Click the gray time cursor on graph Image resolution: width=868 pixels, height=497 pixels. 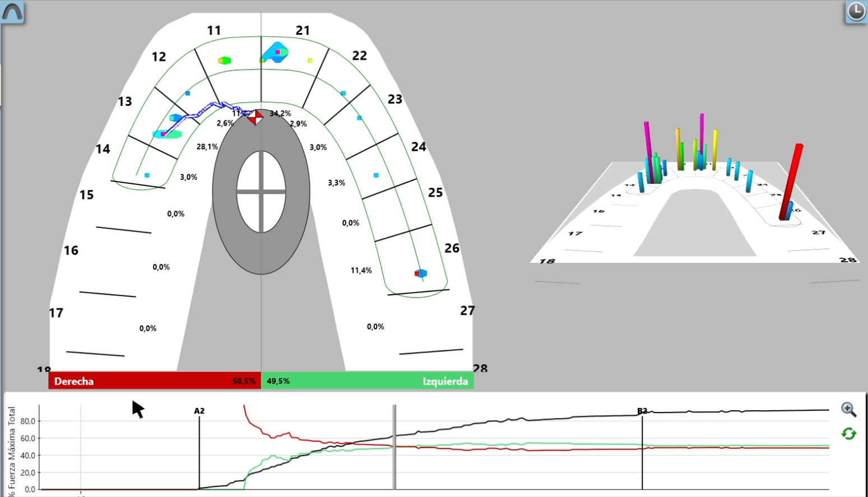click(394, 447)
